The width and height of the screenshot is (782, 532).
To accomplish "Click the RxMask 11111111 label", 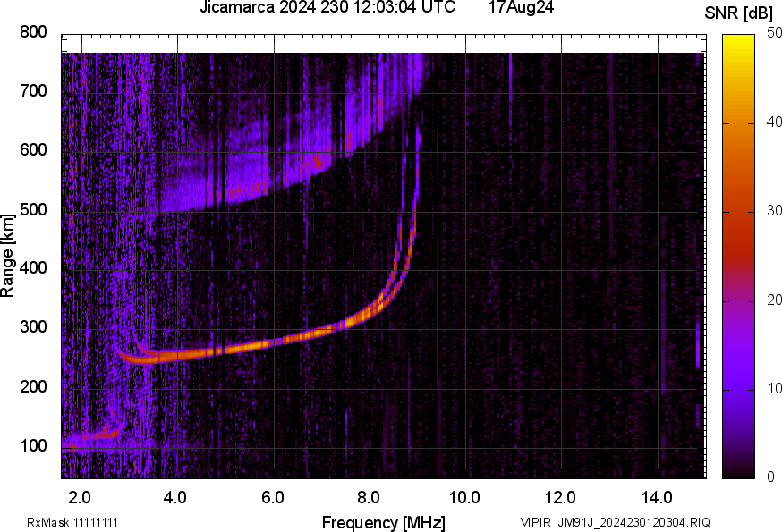I will pos(72,522).
